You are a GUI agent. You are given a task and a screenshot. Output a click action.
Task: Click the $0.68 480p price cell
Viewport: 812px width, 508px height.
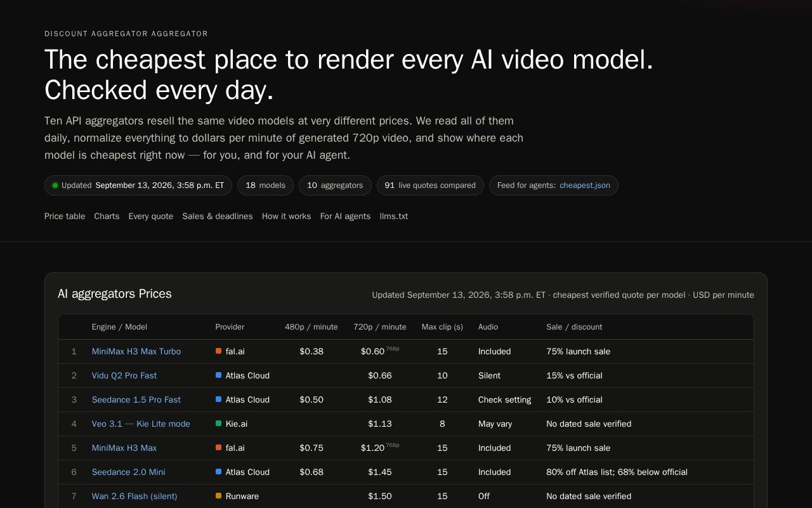point(311,472)
